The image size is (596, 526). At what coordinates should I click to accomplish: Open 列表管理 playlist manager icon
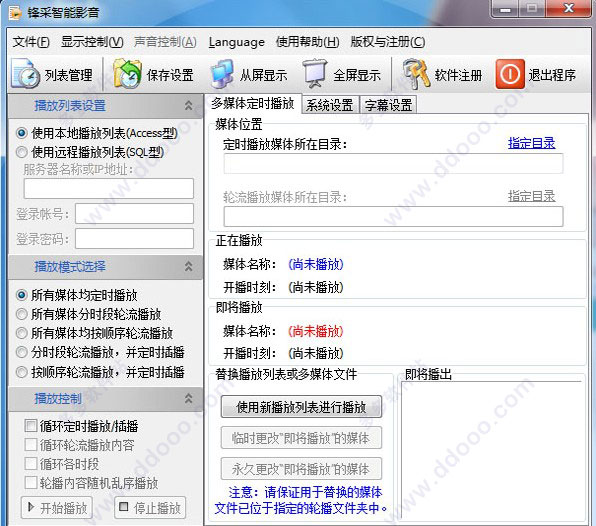[x=26, y=74]
